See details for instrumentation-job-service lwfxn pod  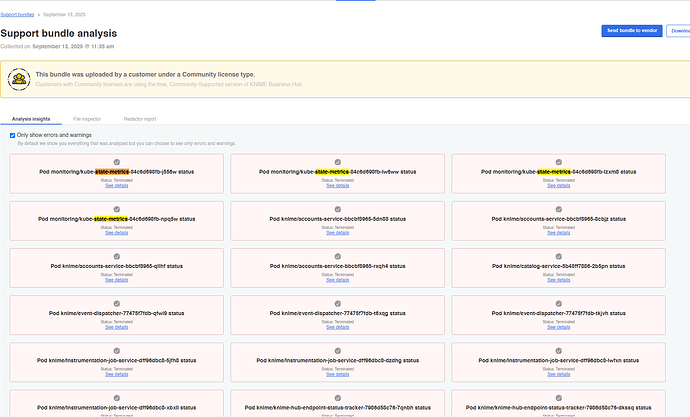point(558,374)
